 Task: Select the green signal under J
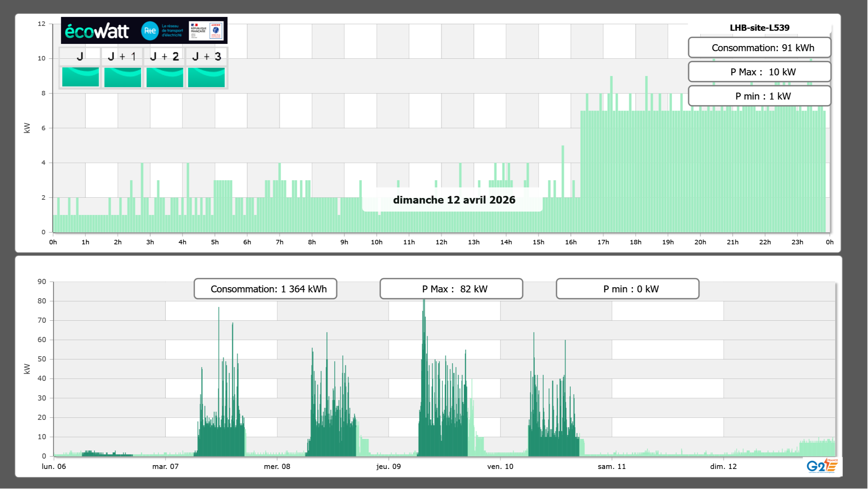click(x=81, y=77)
